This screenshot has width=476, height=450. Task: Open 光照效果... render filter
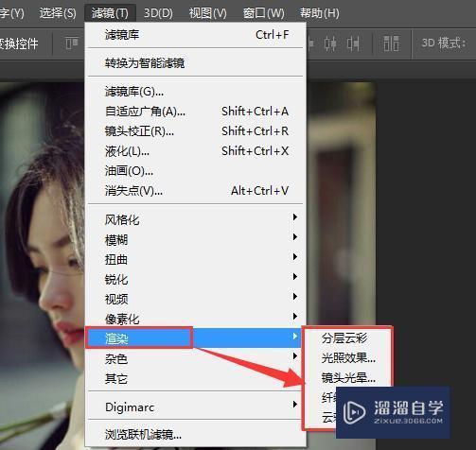pyautogui.click(x=347, y=357)
